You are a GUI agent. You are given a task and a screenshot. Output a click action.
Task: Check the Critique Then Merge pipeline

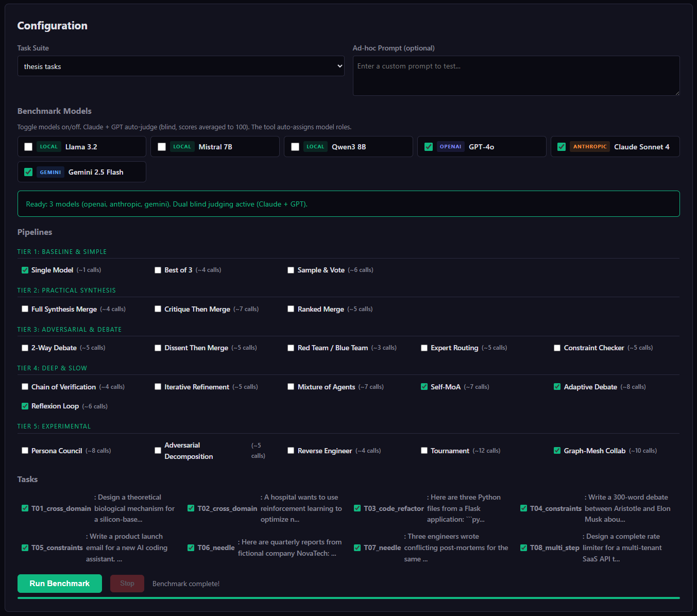(158, 309)
